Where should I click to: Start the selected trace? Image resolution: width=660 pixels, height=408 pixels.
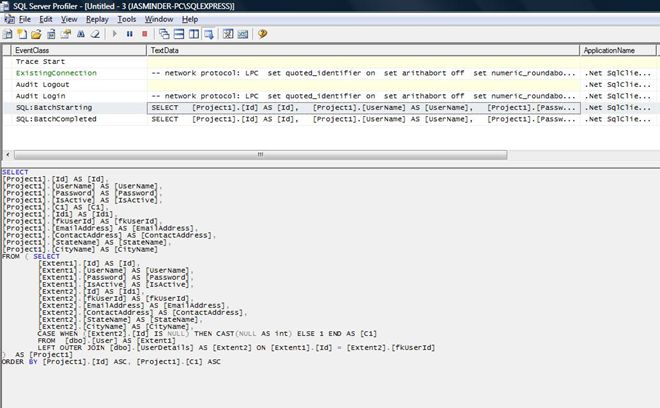(114, 34)
